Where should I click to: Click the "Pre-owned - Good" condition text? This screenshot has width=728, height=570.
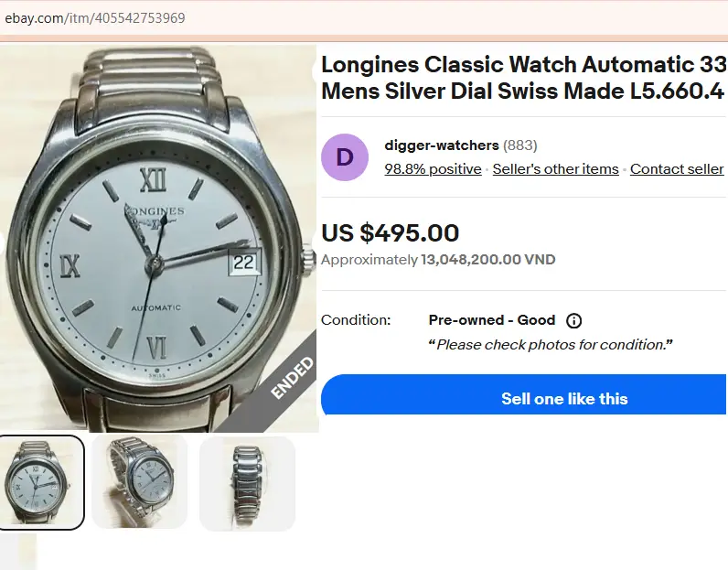(492, 320)
